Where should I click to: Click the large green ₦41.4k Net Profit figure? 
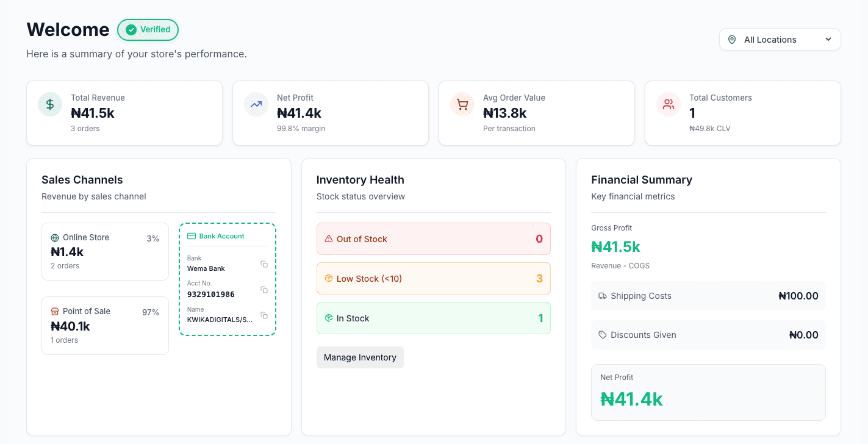pyautogui.click(x=631, y=399)
